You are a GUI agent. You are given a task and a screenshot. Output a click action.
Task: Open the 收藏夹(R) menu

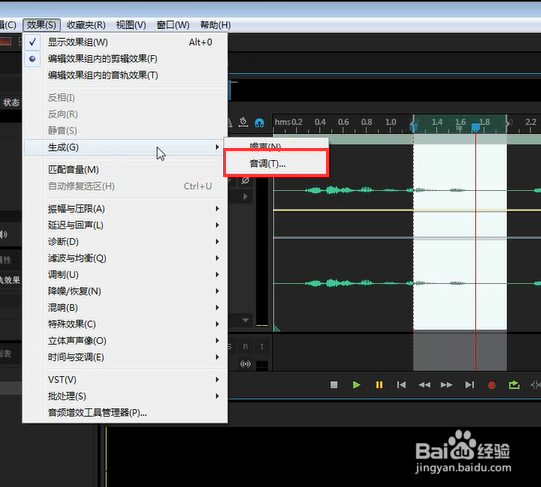point(86,25)
